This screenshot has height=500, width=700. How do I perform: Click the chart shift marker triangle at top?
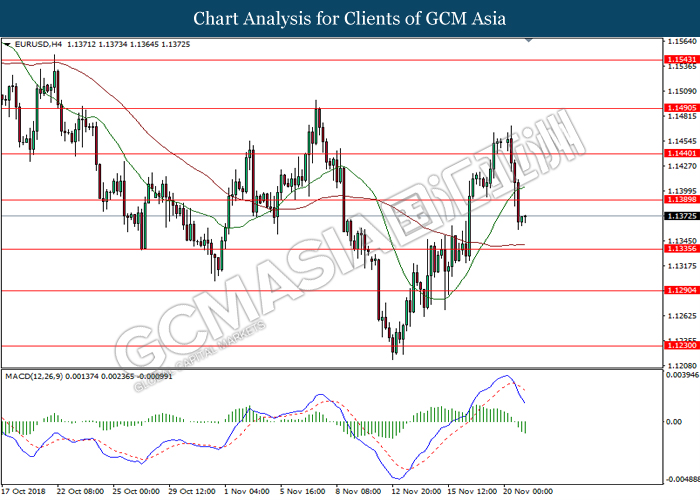529,40
